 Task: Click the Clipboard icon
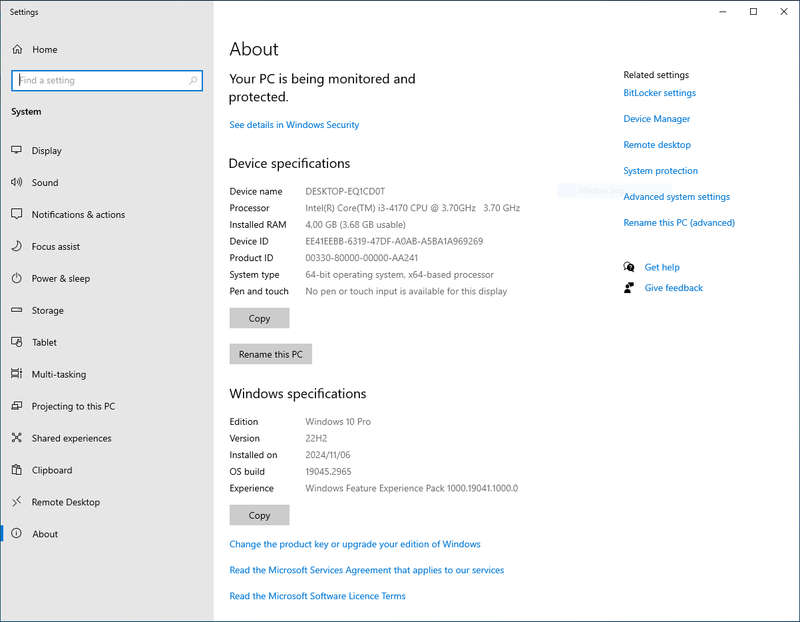pos(17,469)
